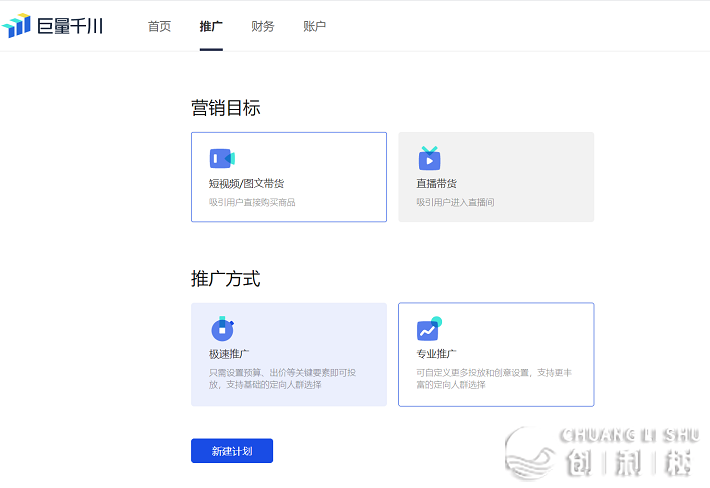
Task: Click the live stream TV icon
Action: [429, 158]
